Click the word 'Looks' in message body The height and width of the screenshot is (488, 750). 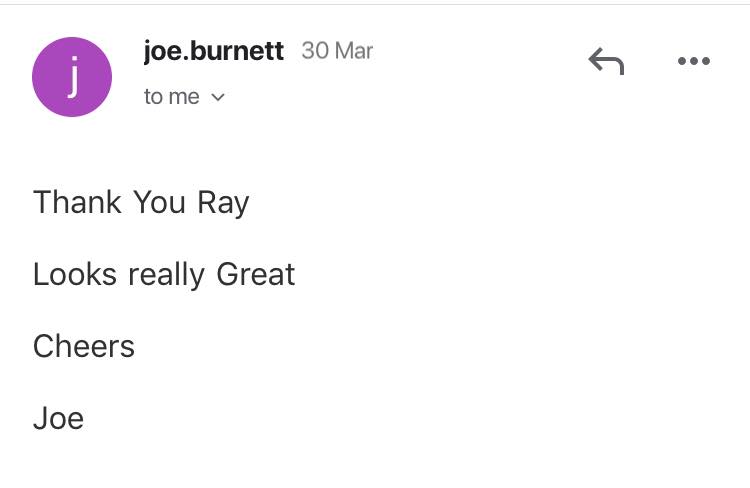(x=75, y=275)
